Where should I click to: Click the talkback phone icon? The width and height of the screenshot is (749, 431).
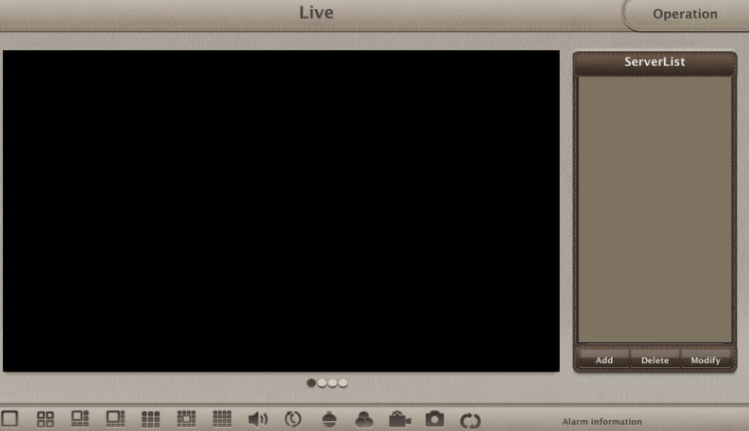[293, 420]
